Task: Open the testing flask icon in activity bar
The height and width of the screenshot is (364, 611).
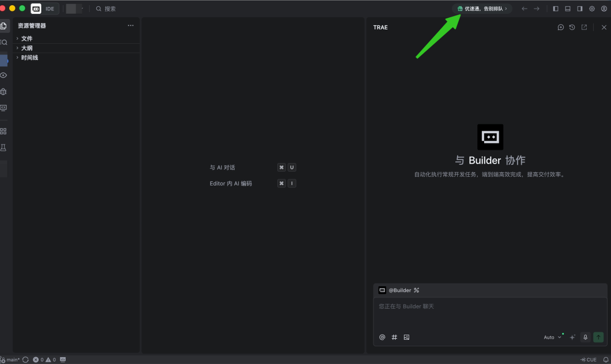Action: point(3,147)
